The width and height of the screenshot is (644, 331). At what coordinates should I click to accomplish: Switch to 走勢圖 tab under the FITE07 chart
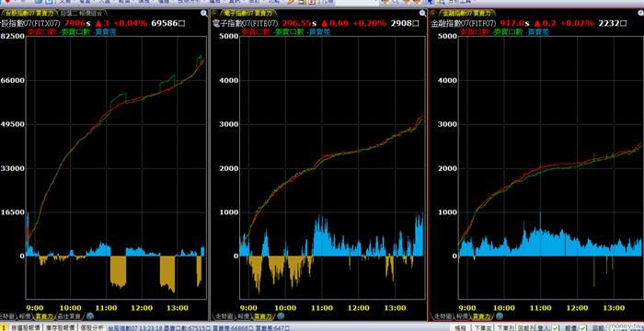click(x=224, y=316)
